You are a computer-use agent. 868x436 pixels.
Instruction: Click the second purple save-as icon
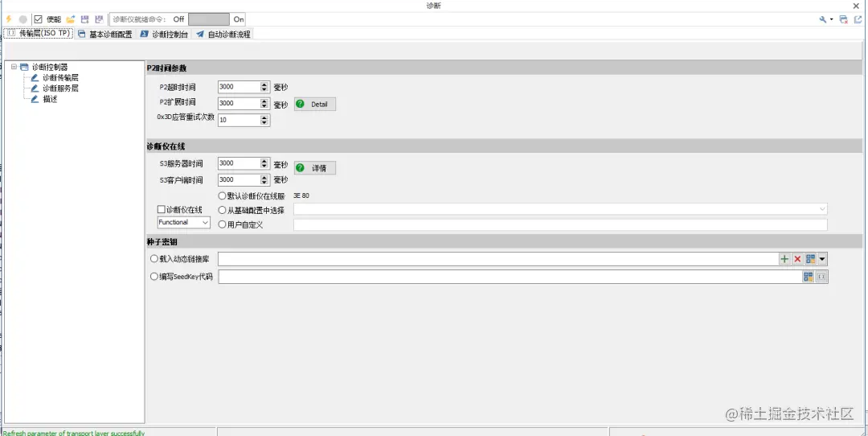[x=99, y=19]
